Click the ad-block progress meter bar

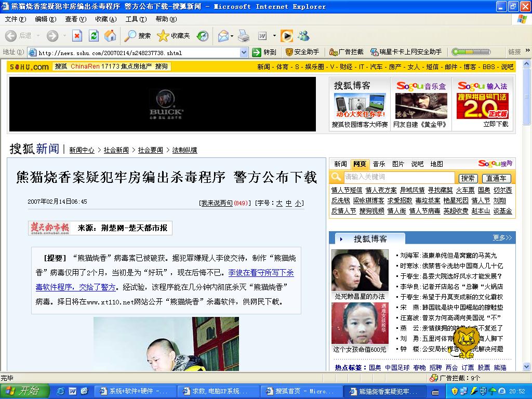click(471, 52)
